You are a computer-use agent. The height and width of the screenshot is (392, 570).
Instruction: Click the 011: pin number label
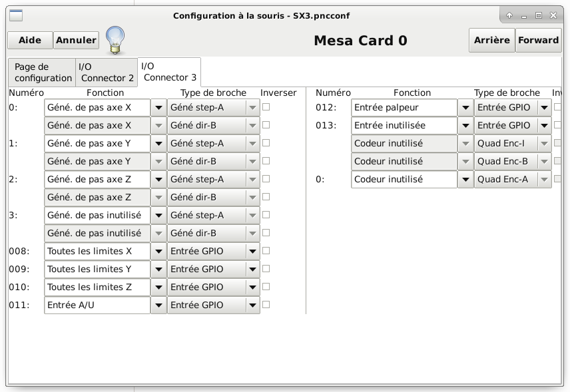point(19,305)
